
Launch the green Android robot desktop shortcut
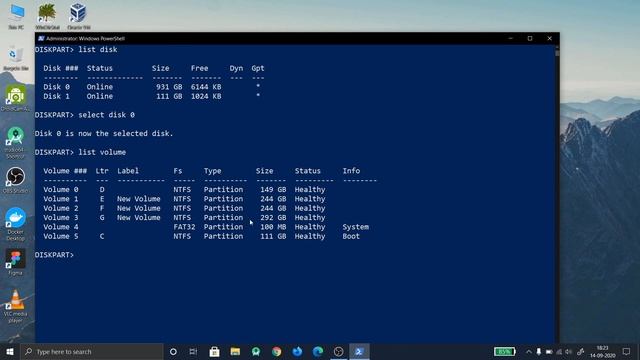click(x=16, y=98)
